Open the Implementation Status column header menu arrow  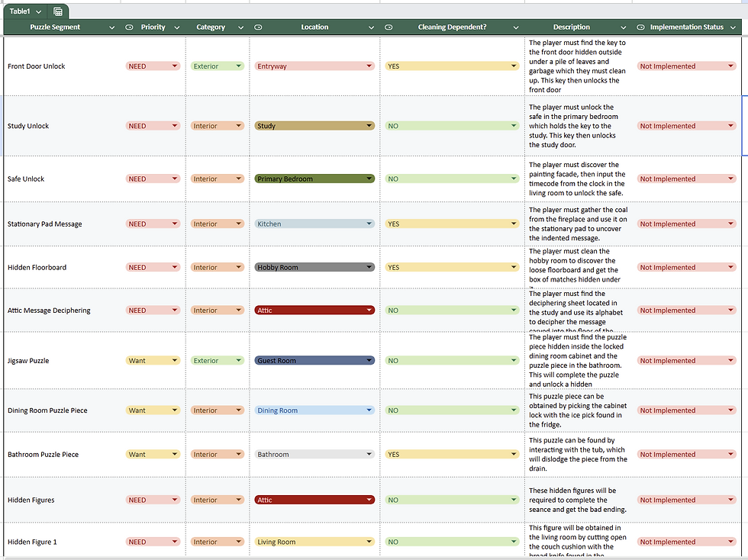pos(733,27)
